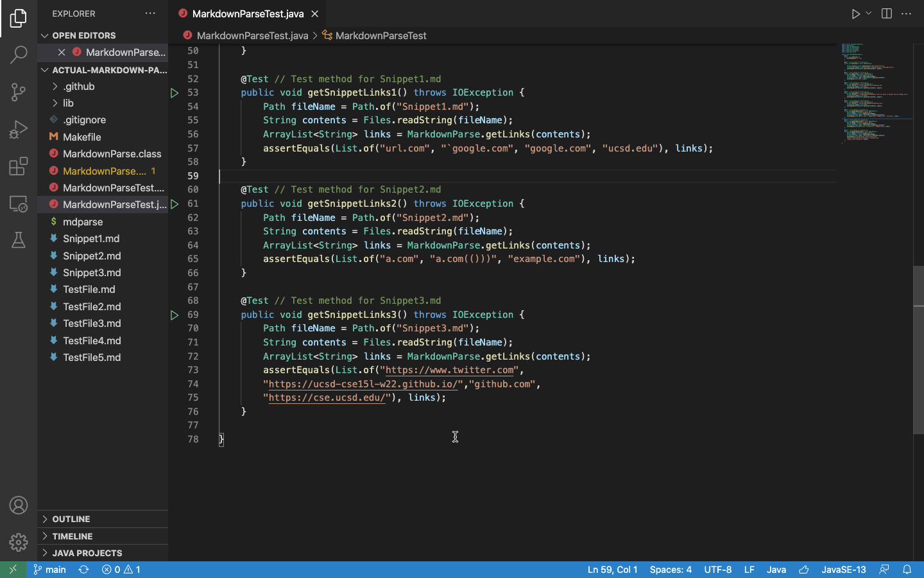Click JavaSE-13 runtime status

[x=844, y=570]
